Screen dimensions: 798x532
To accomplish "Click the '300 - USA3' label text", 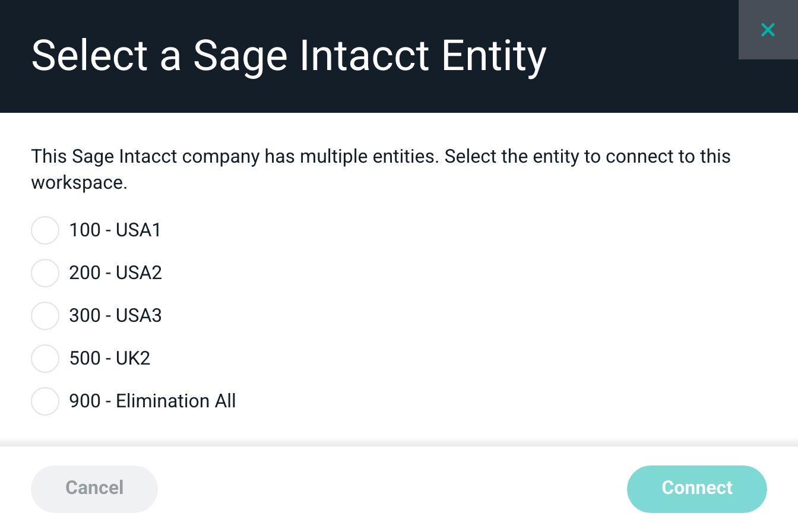I will pyautogui.click(x=116, y=316).
